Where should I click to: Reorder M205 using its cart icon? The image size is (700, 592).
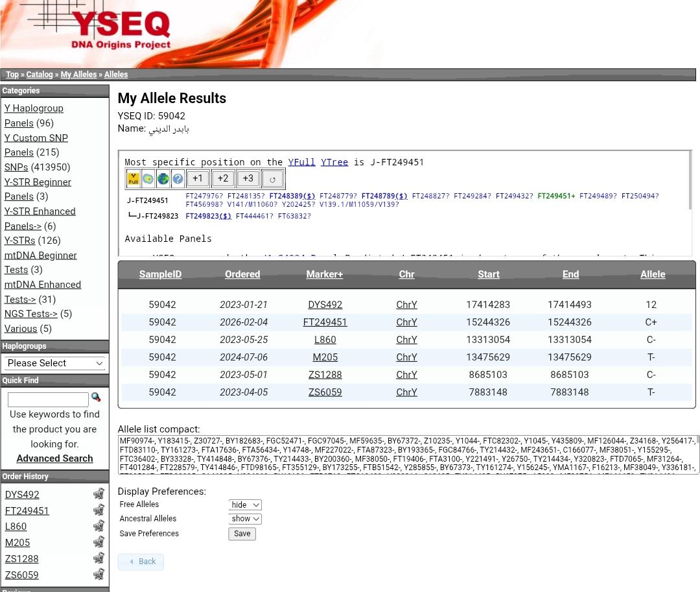[x=99, y=542]
